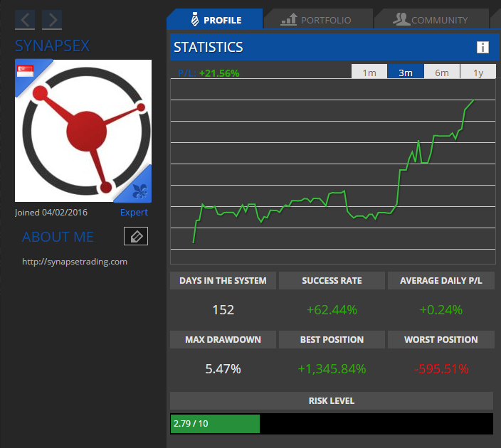The image size is (501, 448).
Task: Click the Statistics info icon
Action: point(482,48)
